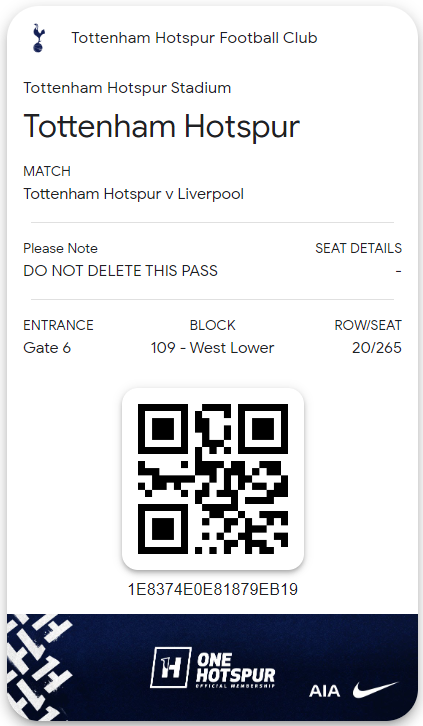Select the 109 - West Lower block value
This screenshot has height=726, width=423.
[x=212, y=348]
